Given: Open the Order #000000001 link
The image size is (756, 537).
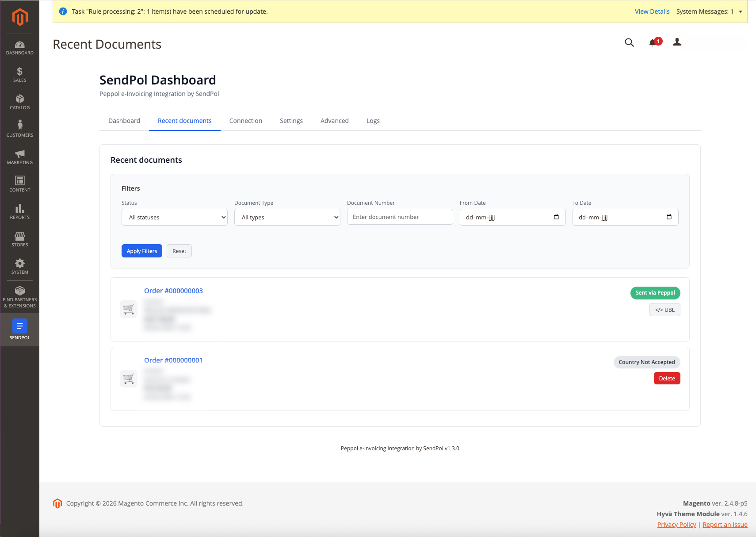Looking at the screenshot, I should click(x=173, y=360).
